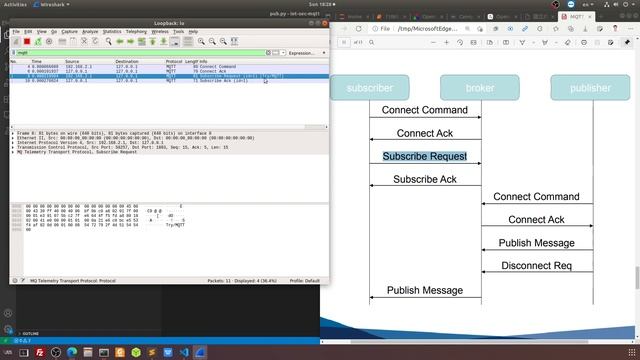Image resolution: width=640 pixels, height=360 pixels.
Task: Reload the page in Edge
Action: tap(359, 29)
